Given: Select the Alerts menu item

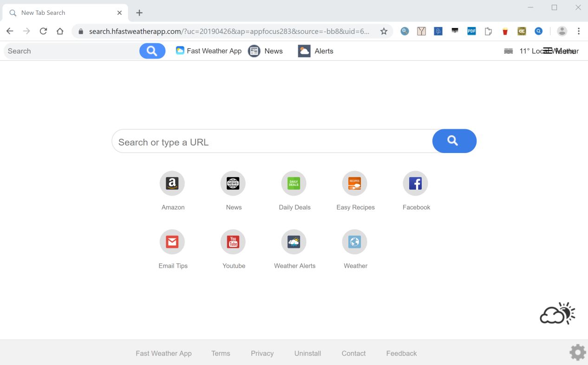Looking at the screenshot, I should 315,51.
